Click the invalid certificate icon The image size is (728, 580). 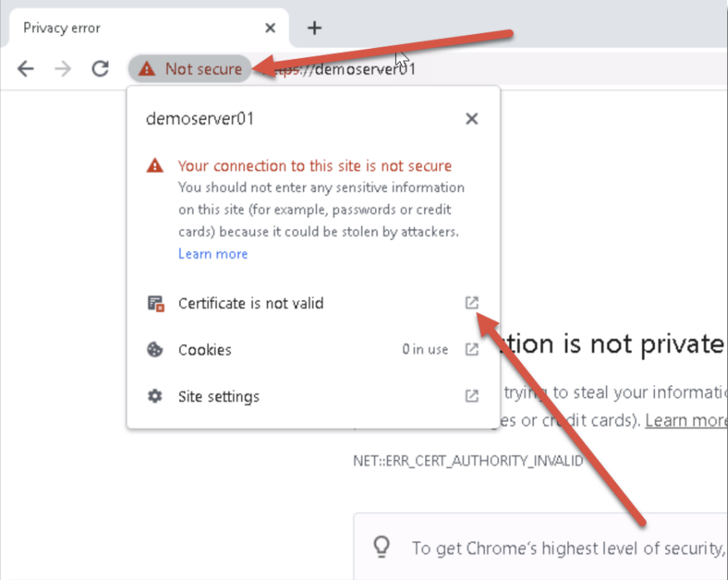click(155, 303)
